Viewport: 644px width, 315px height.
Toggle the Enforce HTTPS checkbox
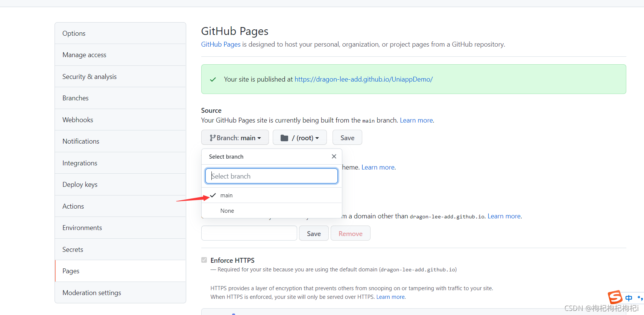204,260
